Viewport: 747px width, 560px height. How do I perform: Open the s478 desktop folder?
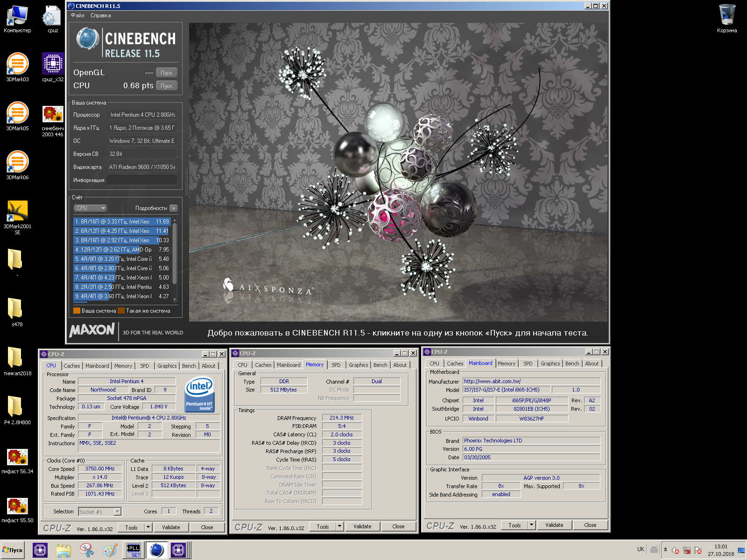click(x=17, y=312)
